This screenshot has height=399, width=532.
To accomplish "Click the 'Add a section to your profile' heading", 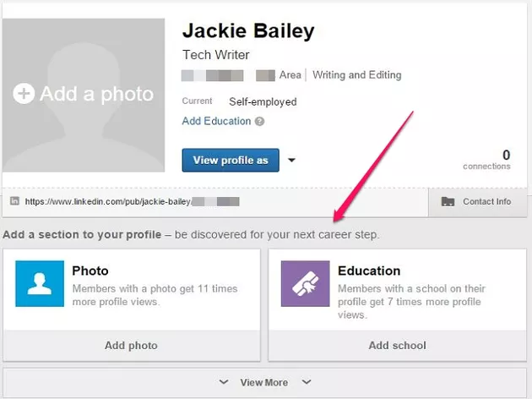I will point(82,235).
